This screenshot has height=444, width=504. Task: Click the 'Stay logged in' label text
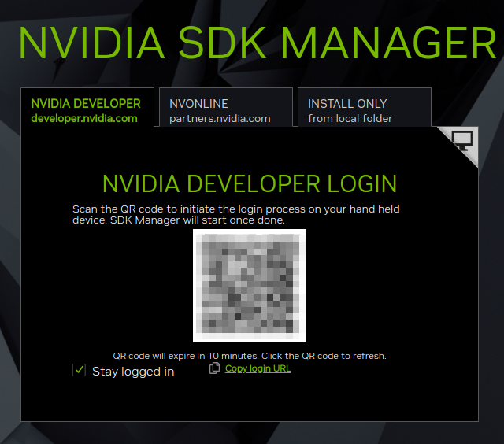pos(133,372)
